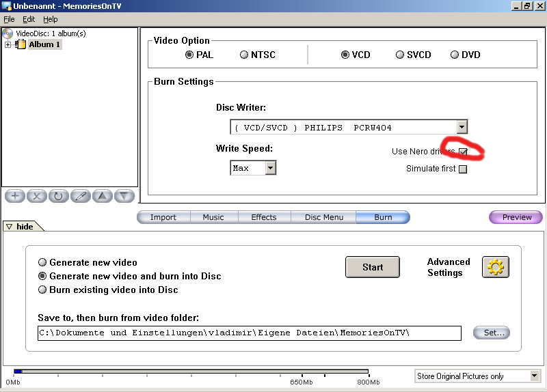Screen dimensions: 547x392
Task: Click the Set... folder button
Action: [492, 333]
